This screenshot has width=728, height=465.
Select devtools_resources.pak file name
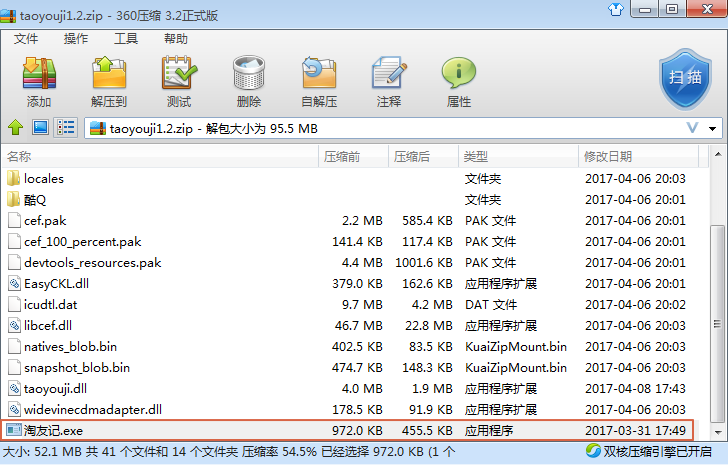coord(92,263)
